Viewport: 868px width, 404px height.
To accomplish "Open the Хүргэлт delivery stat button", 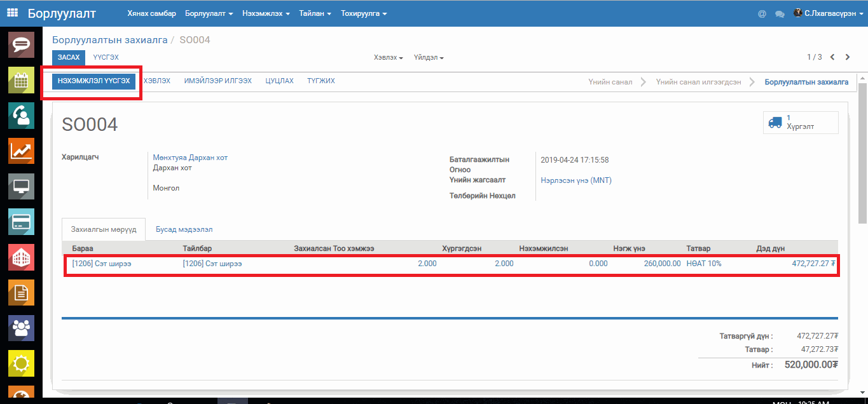I will coord(800,123).
